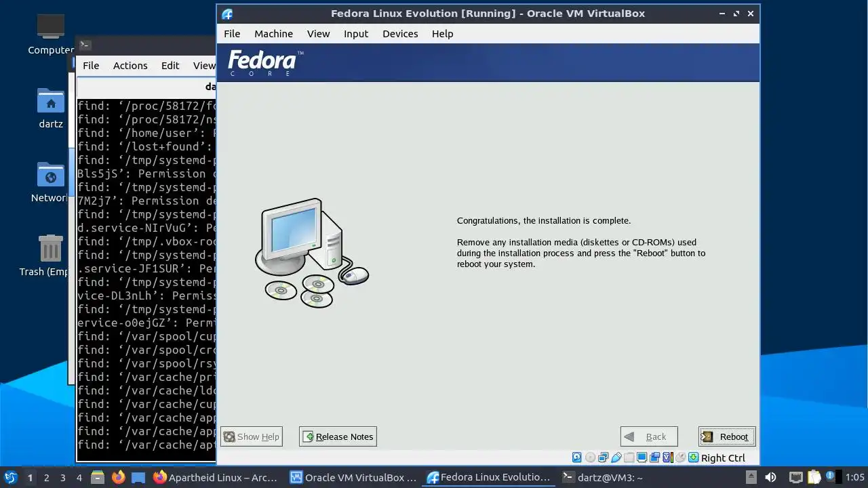Click the recording indicator in VirtualBox status bar

[655, 457]
